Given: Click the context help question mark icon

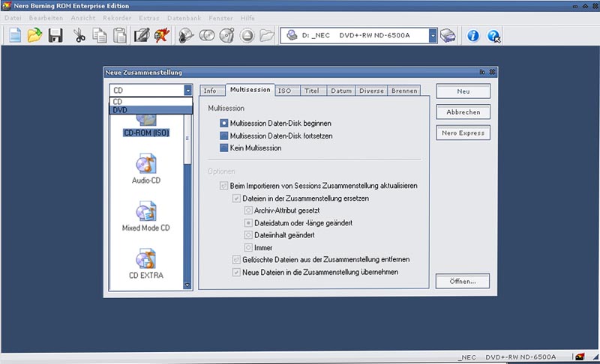Looking at the screenshot, I should coord(493,36).
